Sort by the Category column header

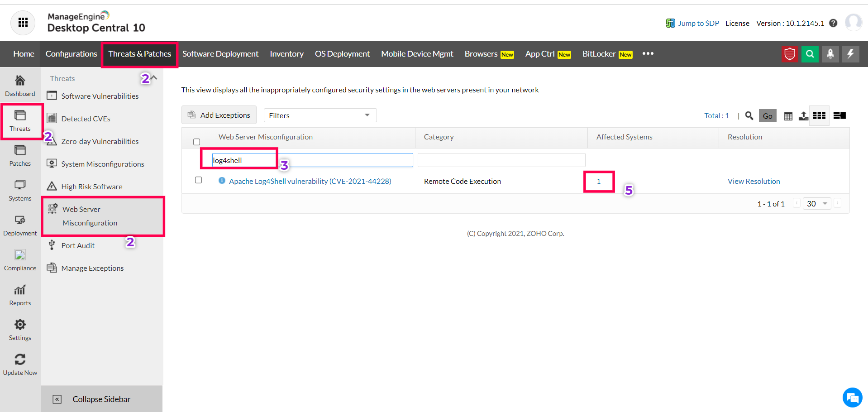[439, 137]
